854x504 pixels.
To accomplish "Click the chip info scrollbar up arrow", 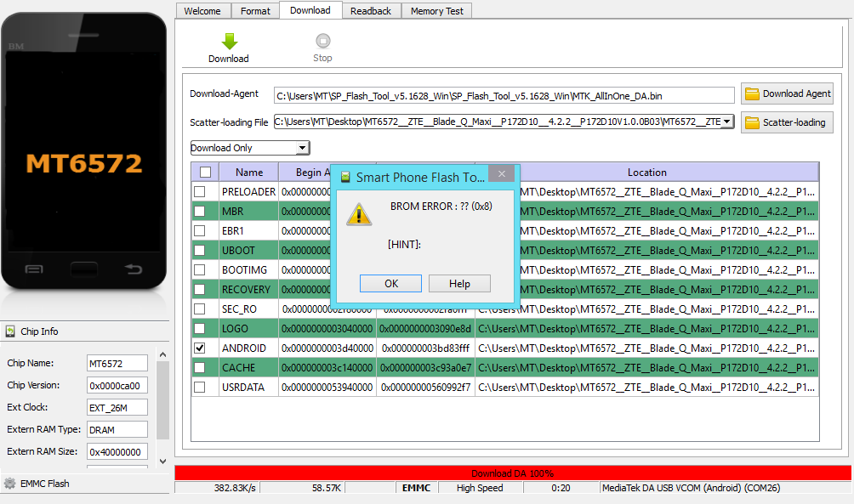I will point(162,354).
